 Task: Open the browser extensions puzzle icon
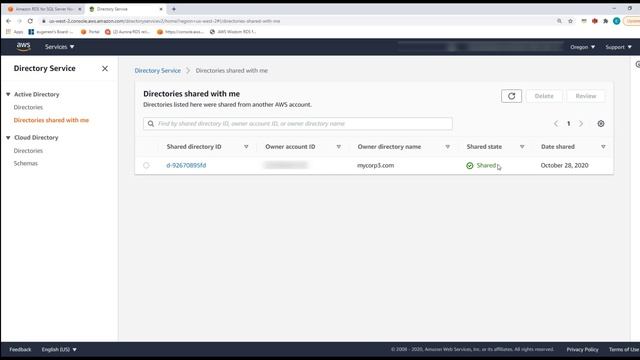click(606, 21)
